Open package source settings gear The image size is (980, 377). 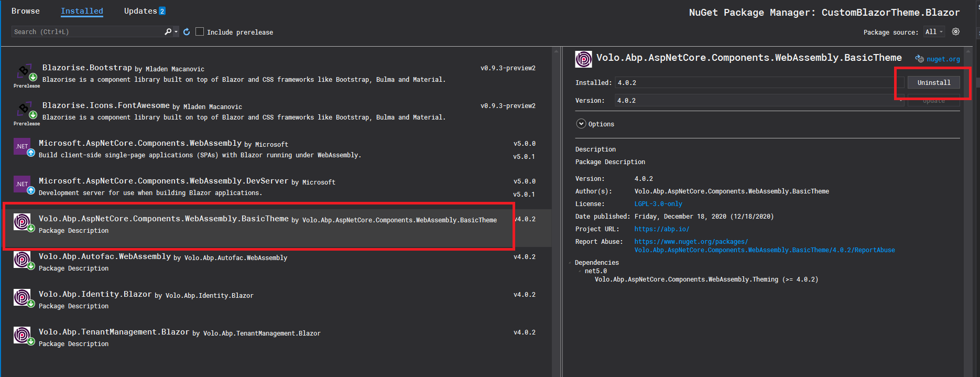tap(956, 31)
